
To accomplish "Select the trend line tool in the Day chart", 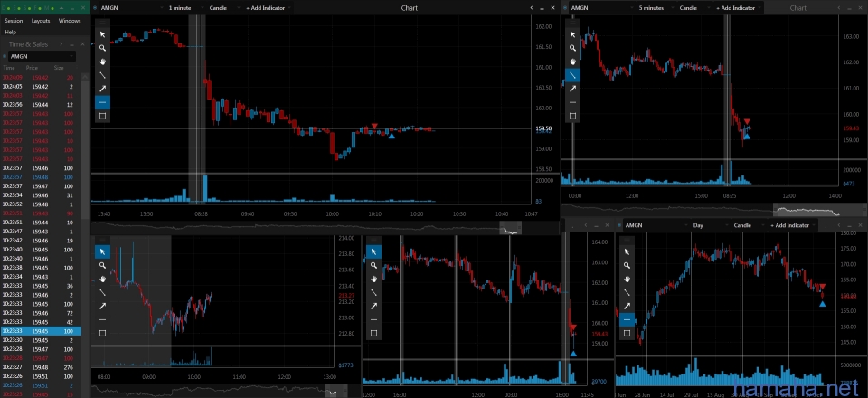I will [x=627, y=292].
